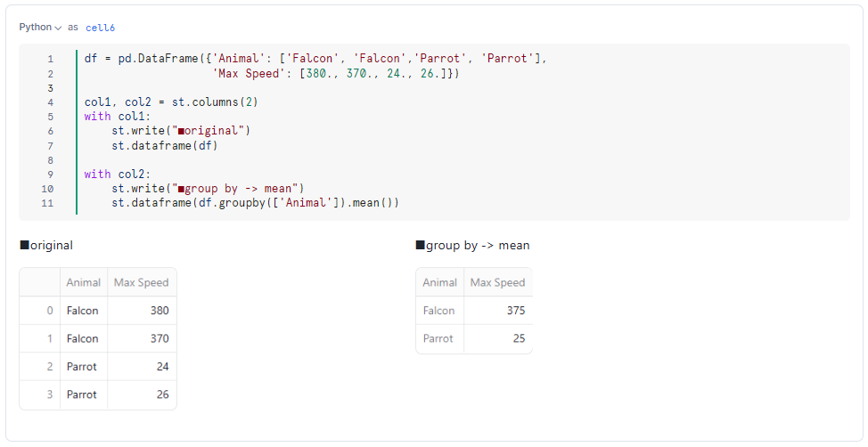
Task: Select the grouped mean value 25
Action: pos(497,338)
